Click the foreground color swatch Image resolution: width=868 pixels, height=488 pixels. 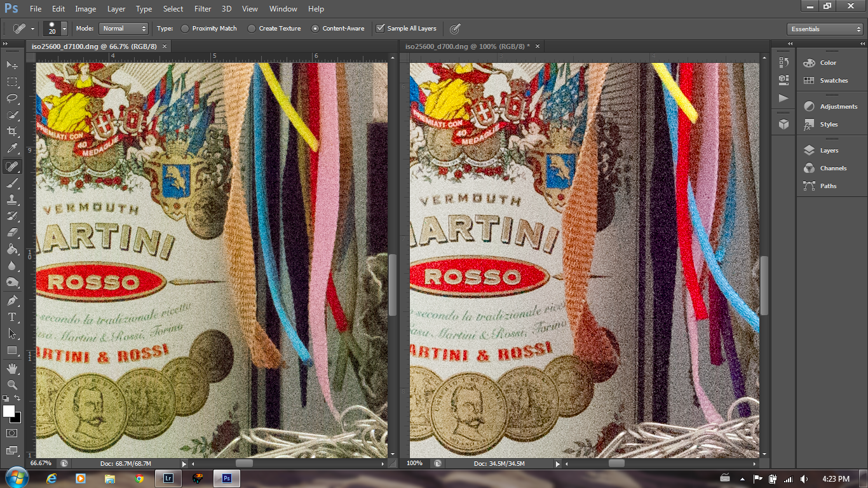pos(8,410)
